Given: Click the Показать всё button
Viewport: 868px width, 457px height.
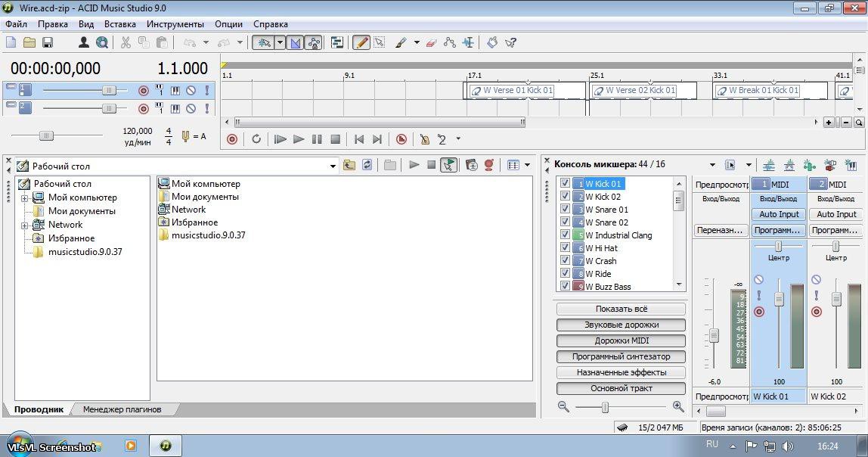Looking at the screenshot, I should 621,309.
